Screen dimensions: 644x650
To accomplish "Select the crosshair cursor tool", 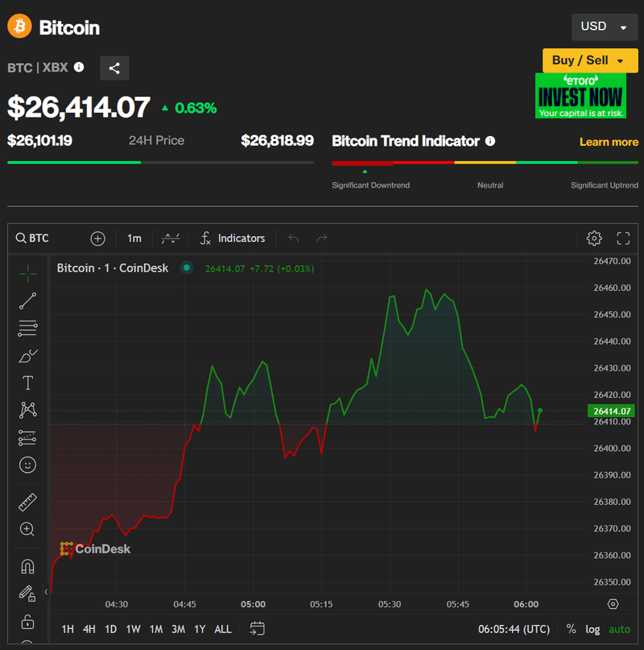I will (x=27, y=274).
